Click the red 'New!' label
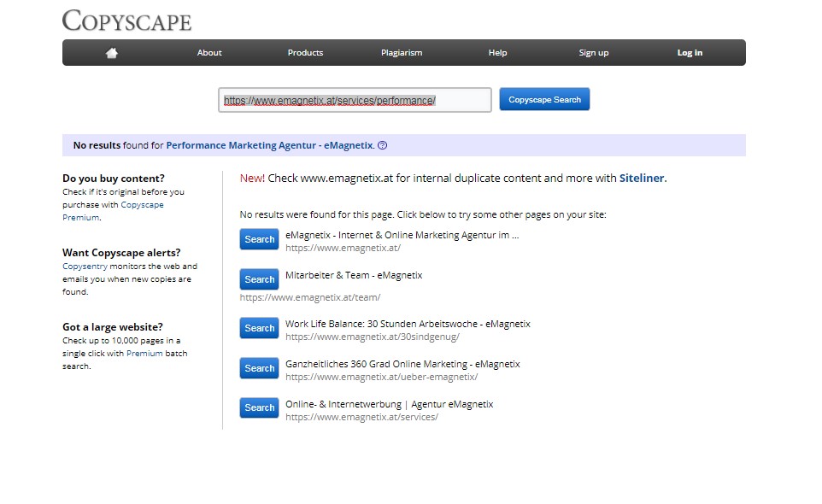Viewport: 822px width, 504px height. pos(252,179)
